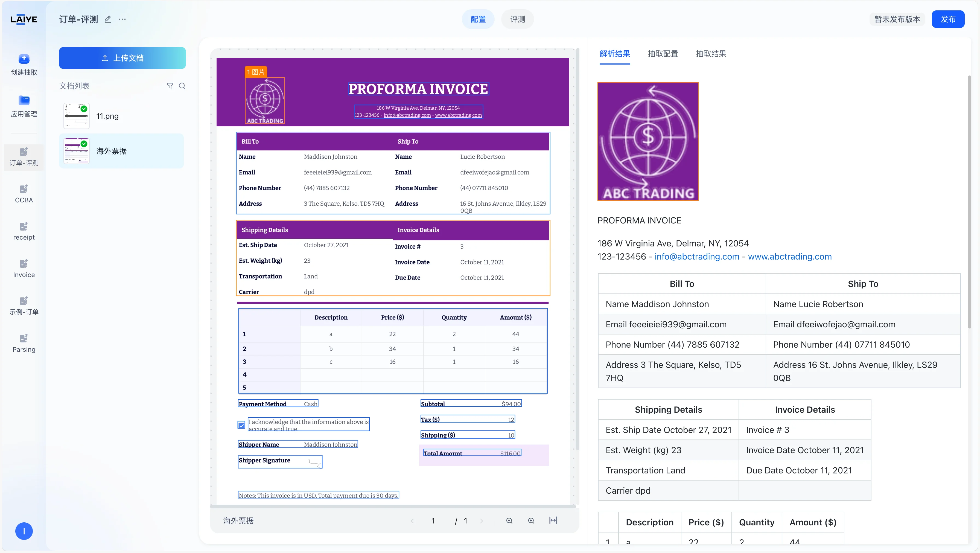The image size is (980, 553).
Task: Click the Shipper Name field in invoice
Action: (x=298, y=444)
